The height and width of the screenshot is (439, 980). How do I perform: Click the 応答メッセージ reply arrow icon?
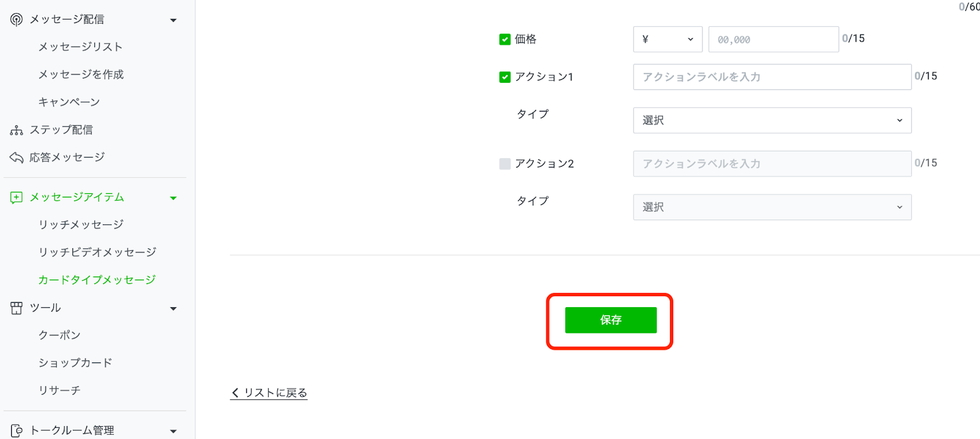[x=17, y=158]
